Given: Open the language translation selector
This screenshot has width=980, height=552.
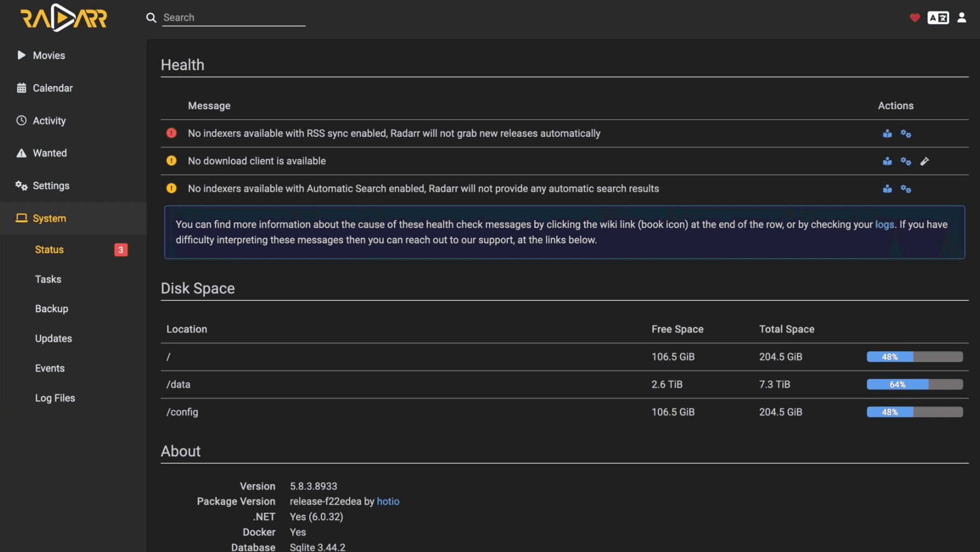Looking at the screenshot, I should [x=939, y=17].
